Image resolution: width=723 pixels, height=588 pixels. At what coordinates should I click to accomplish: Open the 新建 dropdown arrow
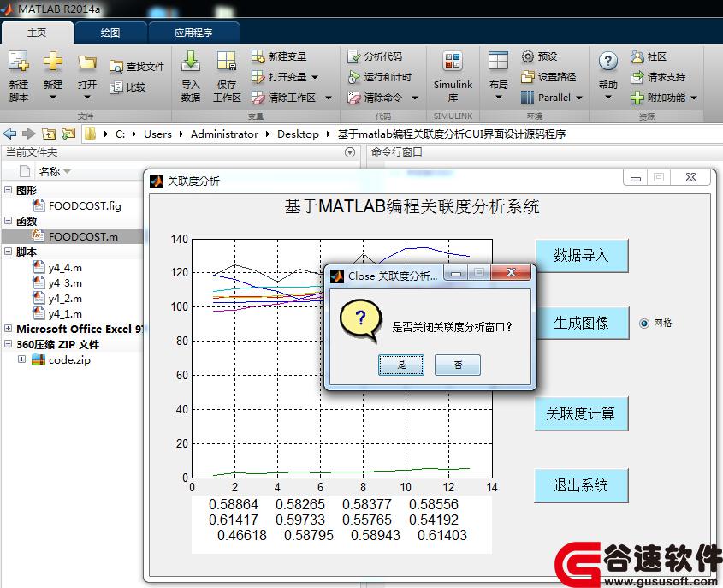[x=52, y=98]
